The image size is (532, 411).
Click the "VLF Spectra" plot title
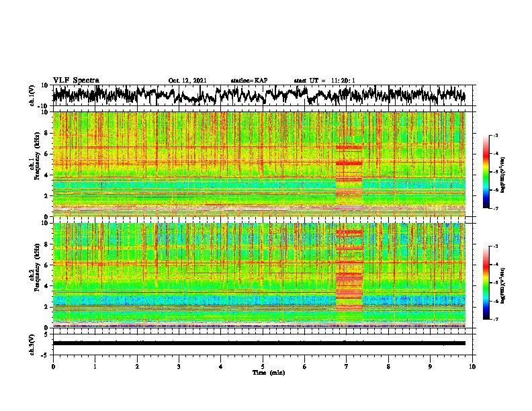76,80
